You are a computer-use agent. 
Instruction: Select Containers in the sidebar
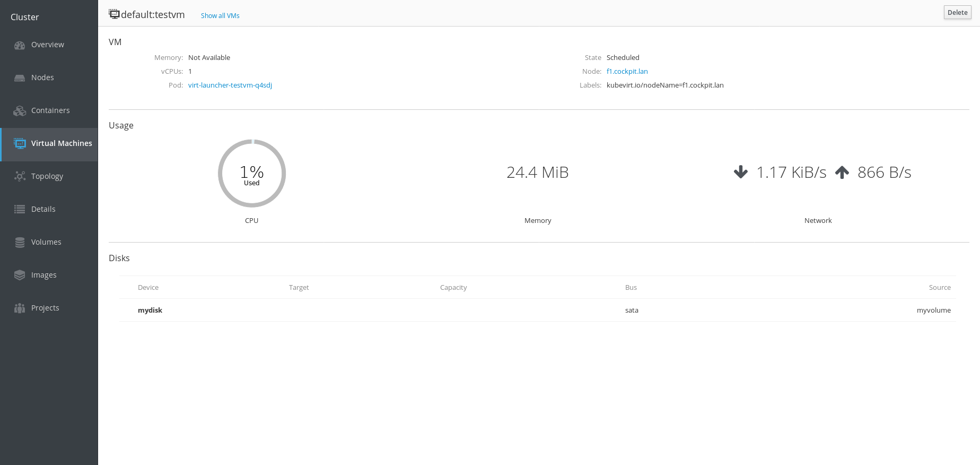50,110
